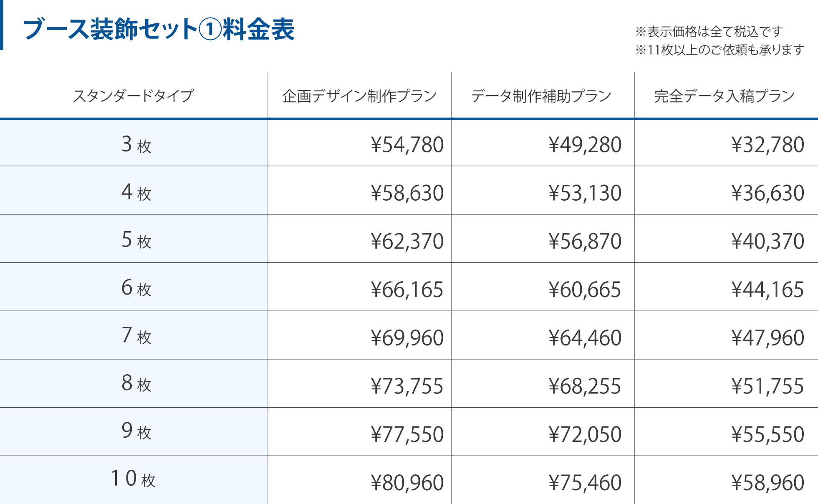Click the ¥32,780 price cell
The height and width of the screenshot is (504, 818).
point(768,145)
